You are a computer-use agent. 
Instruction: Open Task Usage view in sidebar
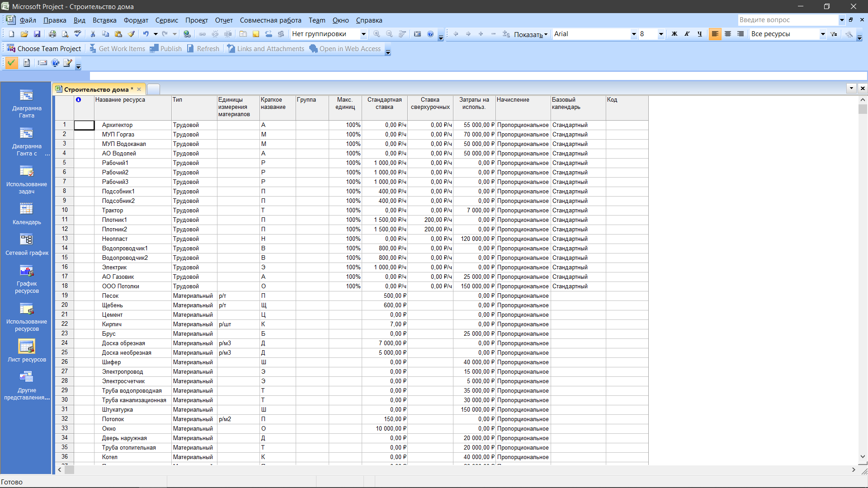point(27,179)
